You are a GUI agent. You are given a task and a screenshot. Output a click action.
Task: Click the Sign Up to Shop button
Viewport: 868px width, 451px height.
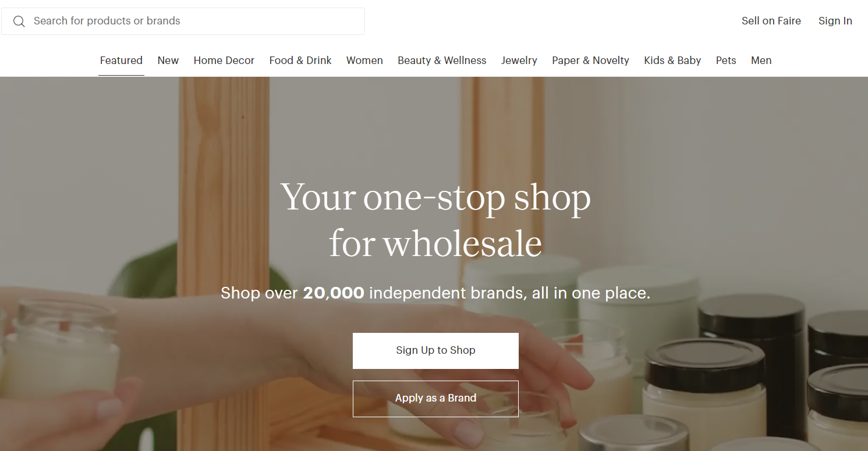(x=435, y=350)
